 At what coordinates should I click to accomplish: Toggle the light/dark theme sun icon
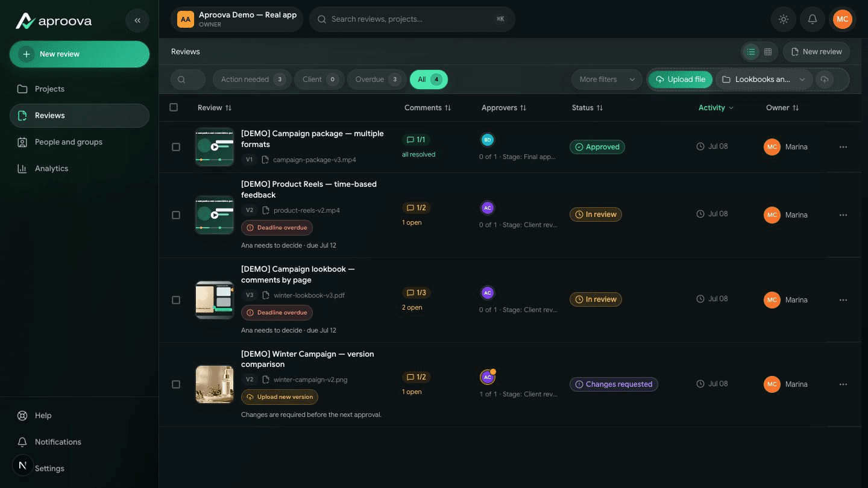784,19
